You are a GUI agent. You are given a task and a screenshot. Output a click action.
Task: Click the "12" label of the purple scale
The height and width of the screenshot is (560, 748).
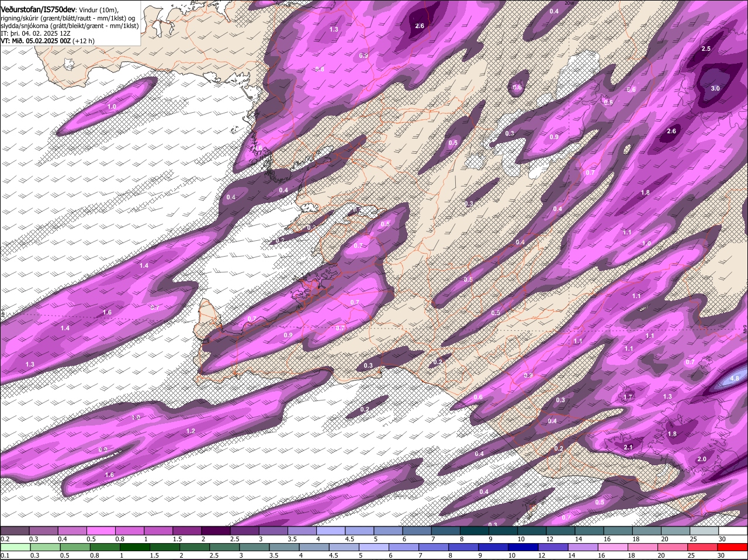tap(549, 539)
